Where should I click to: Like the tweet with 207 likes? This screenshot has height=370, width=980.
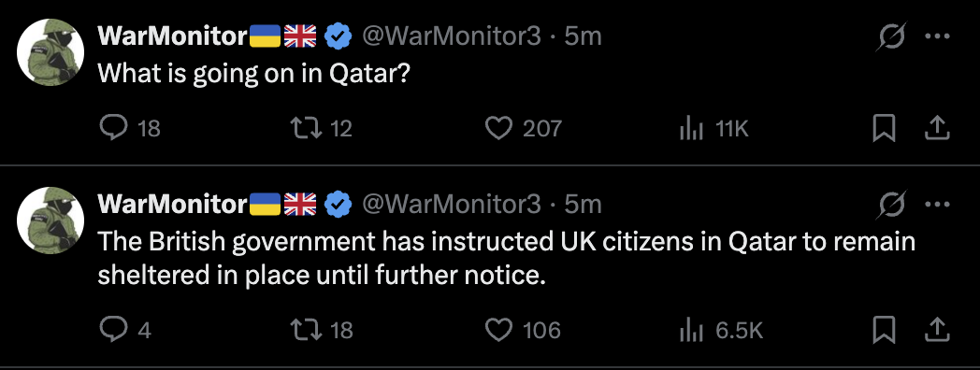tap(498, 128)
